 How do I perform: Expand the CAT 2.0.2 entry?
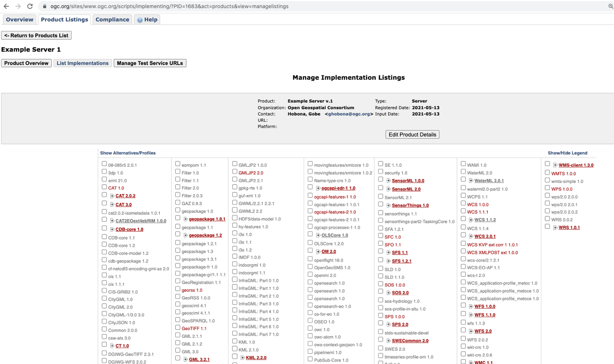pos(112,196)
